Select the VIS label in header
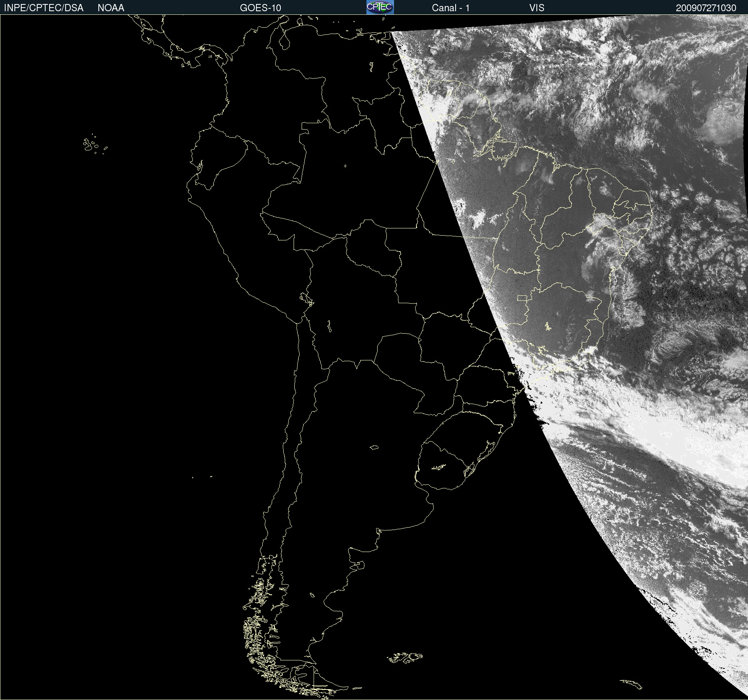 coord(537,8)
